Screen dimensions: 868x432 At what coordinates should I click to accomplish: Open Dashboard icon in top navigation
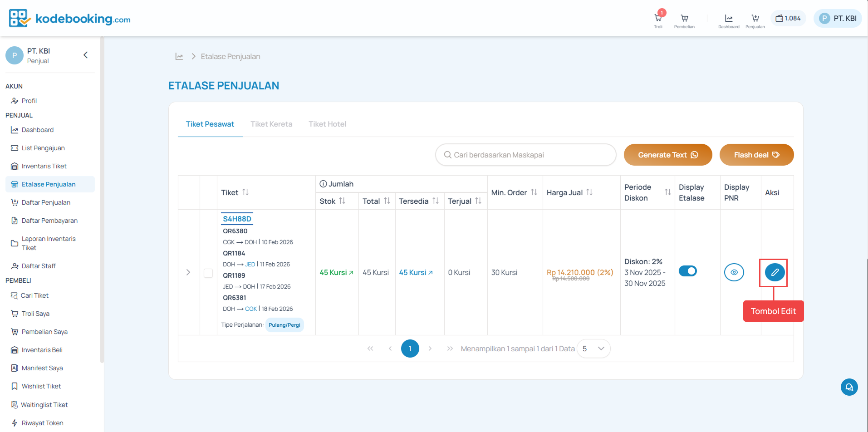coord(729,19)
